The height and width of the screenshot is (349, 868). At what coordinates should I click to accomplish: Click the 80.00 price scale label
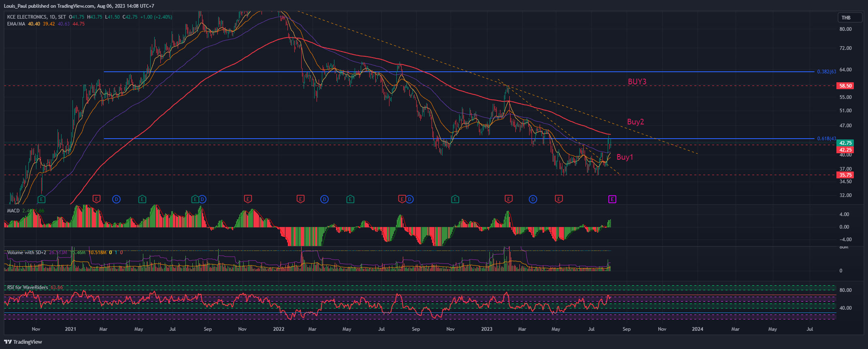845,29
